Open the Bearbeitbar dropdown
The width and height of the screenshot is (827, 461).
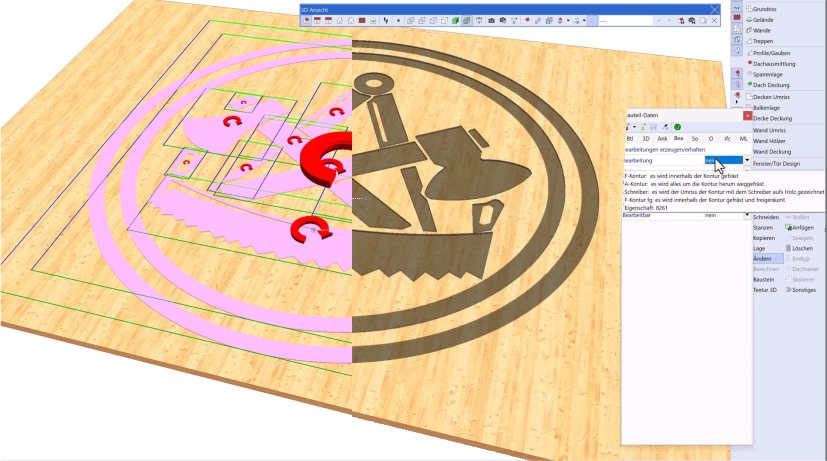(746, 215)
